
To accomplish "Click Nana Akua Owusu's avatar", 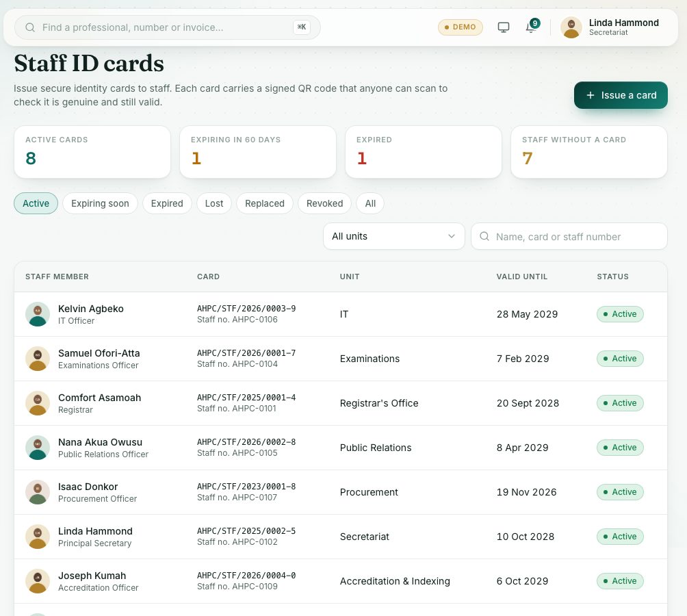I will pos(38,448).
